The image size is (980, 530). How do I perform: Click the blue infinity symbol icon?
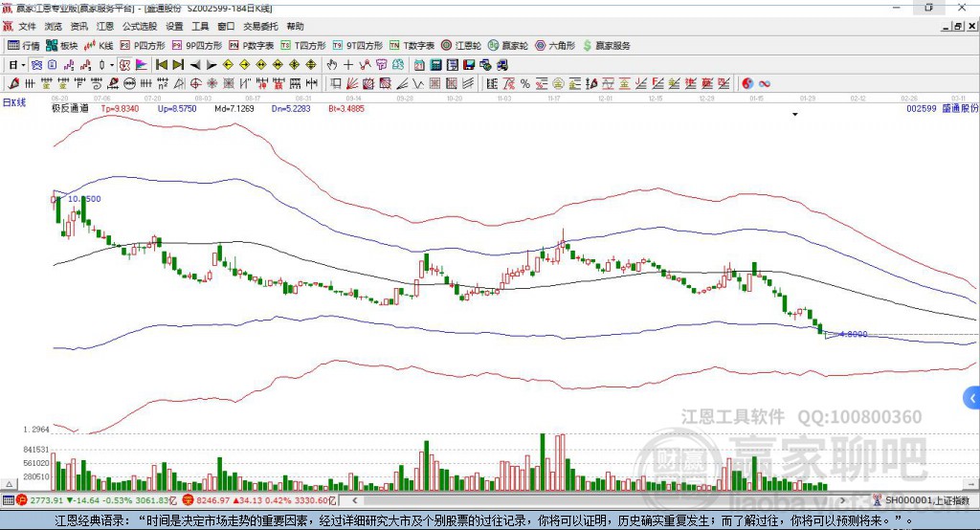click(x=765, y=84)
